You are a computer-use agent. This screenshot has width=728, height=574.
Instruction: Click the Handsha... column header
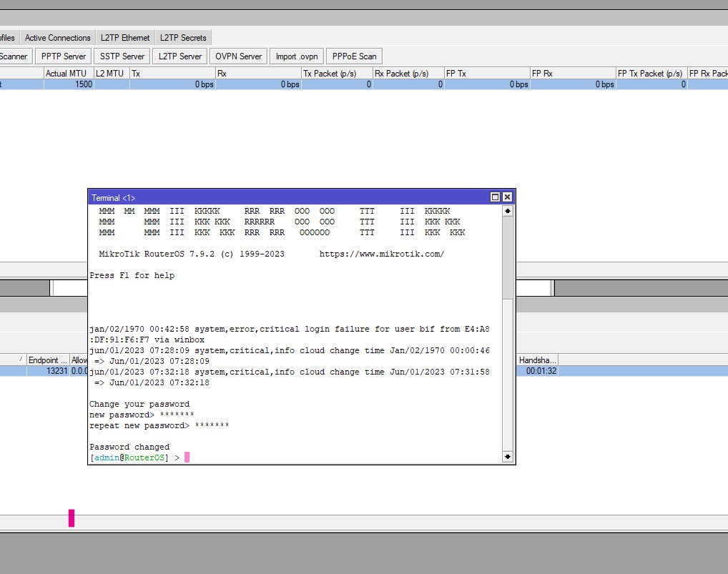(x=537, y=360)
